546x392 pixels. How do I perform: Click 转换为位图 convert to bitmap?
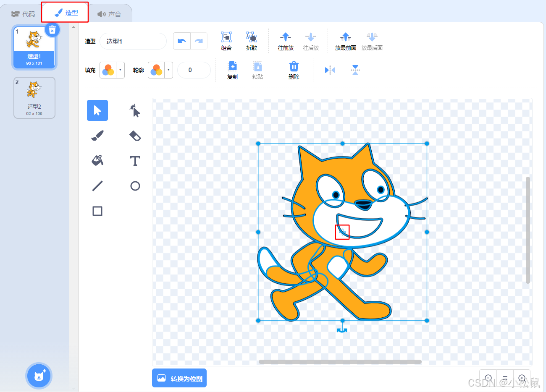point(179,378)
